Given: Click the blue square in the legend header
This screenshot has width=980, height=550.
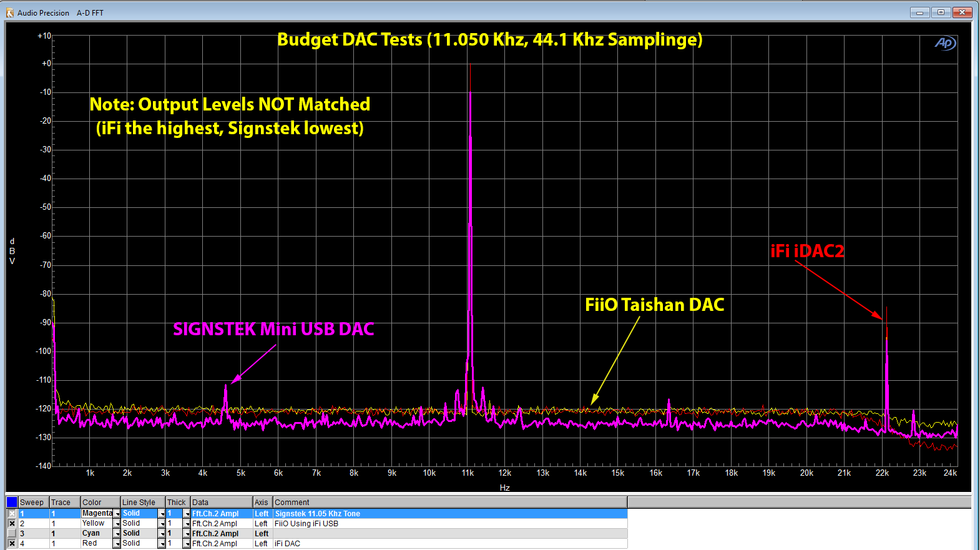Looking at the screenshot, I should point(12,502).
